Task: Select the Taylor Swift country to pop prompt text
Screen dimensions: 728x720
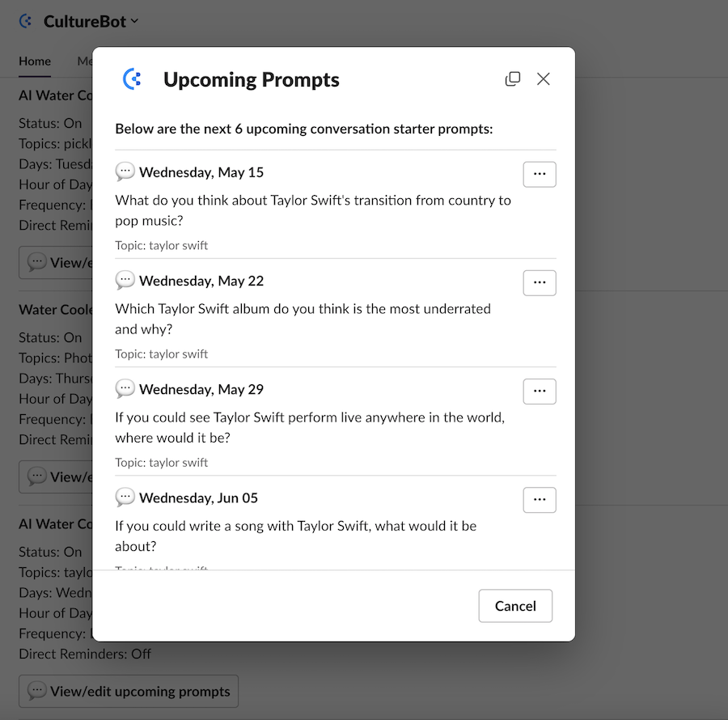Action: (x=313, y=210)
